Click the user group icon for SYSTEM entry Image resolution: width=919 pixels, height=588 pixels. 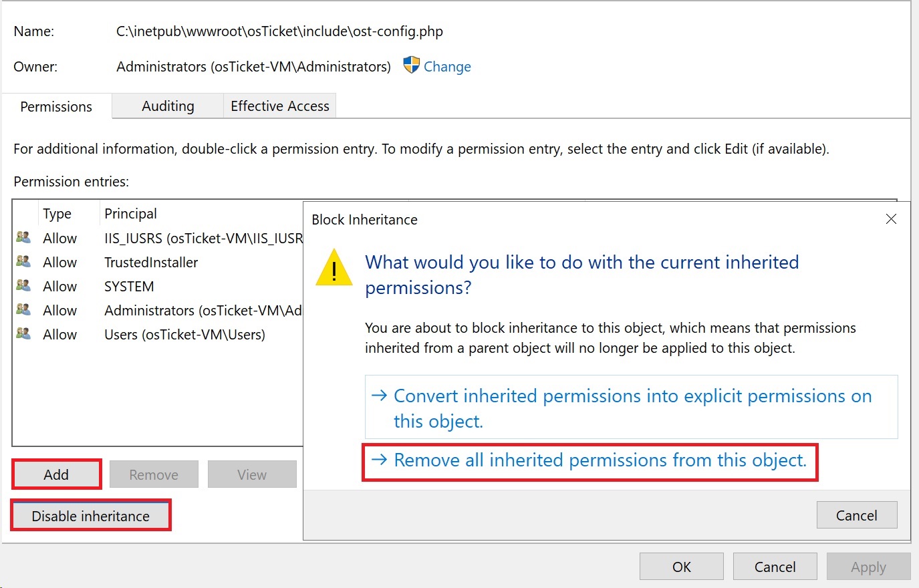coord(23,285)
